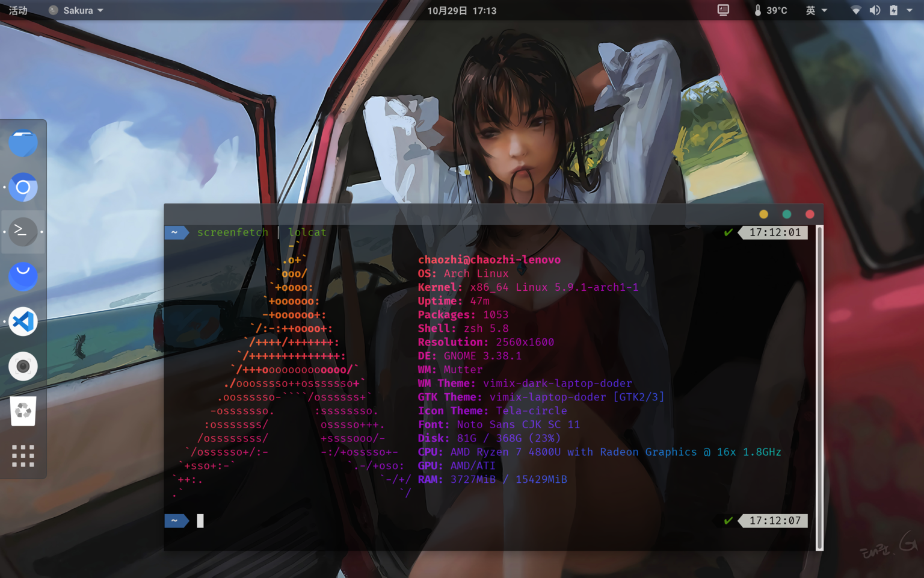Click the yellow minimize button of terminal
This screenshot has height=578, width=924.
point(763,214)
